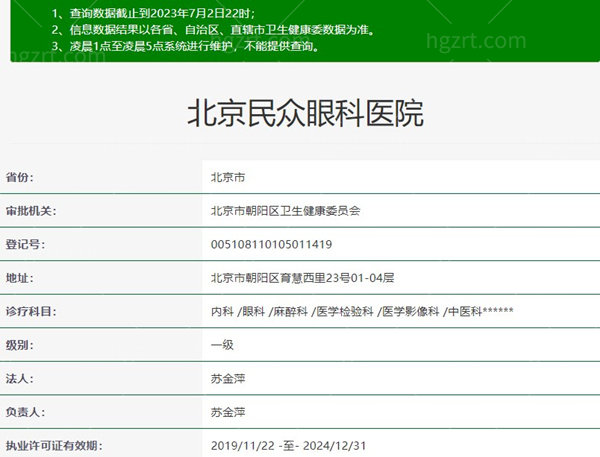Click 苏金萍 in the 法人 row
This screenshot has height=457, width=600.
(228, 379)
